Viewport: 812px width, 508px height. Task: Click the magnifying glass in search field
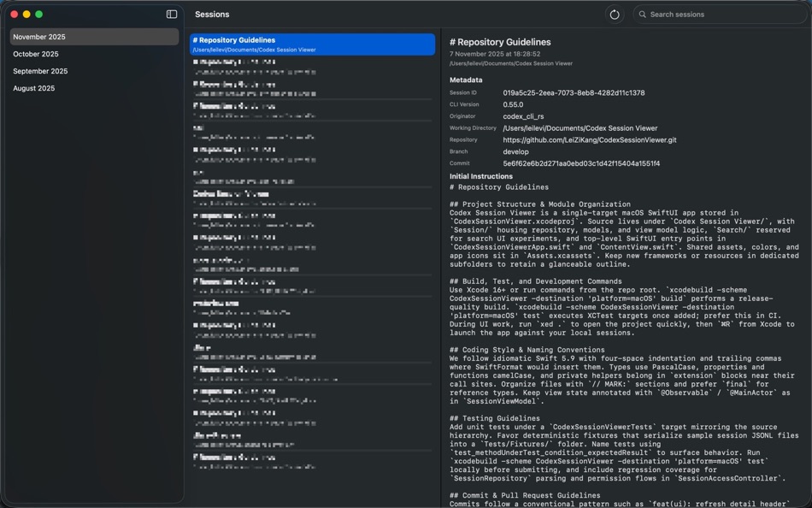point(642,14)
